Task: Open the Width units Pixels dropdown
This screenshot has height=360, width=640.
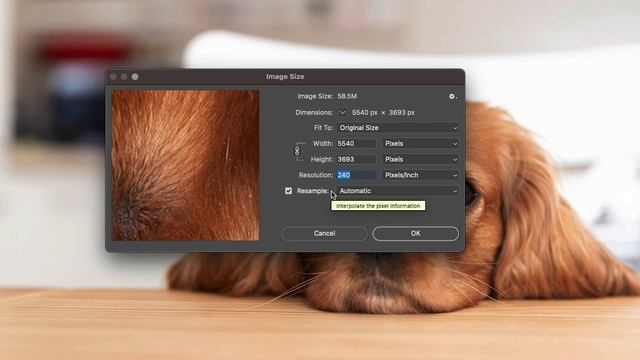Action: [x=420, y=144]
